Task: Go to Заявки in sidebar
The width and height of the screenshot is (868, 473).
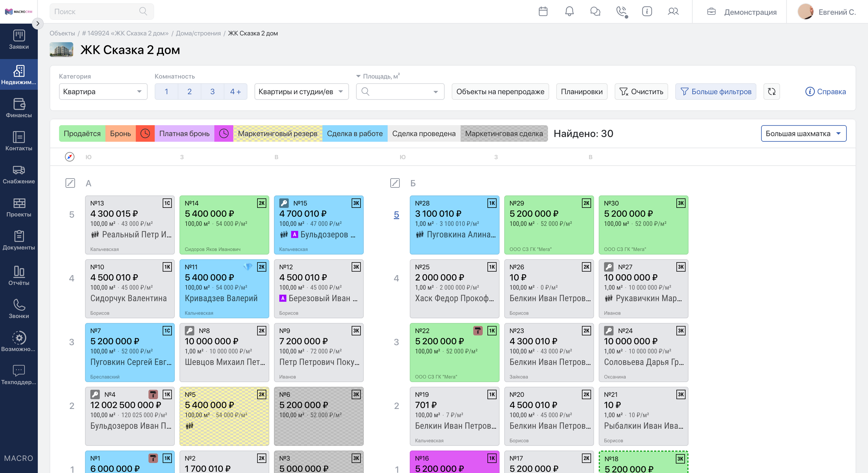Action: point(19,40)
